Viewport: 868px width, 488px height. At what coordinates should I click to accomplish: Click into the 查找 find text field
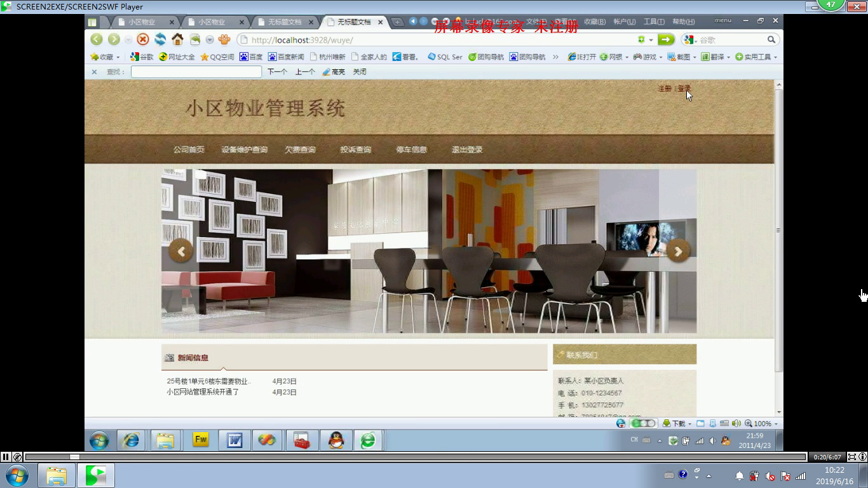click(x=196, y=72)
